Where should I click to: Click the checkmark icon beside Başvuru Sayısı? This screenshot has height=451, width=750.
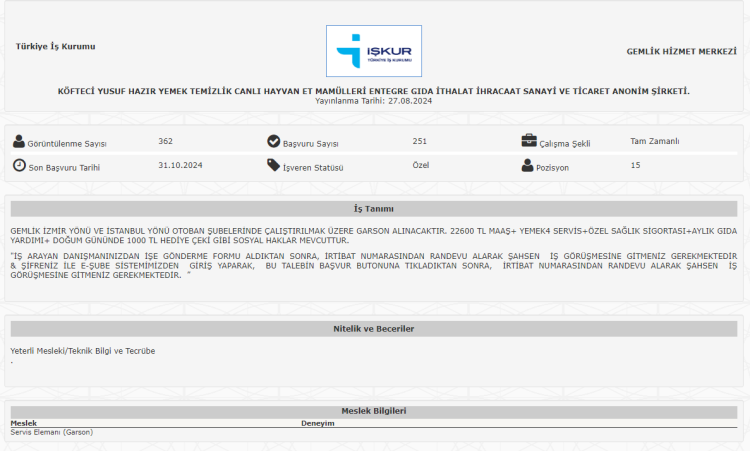(x=273, y=142)
